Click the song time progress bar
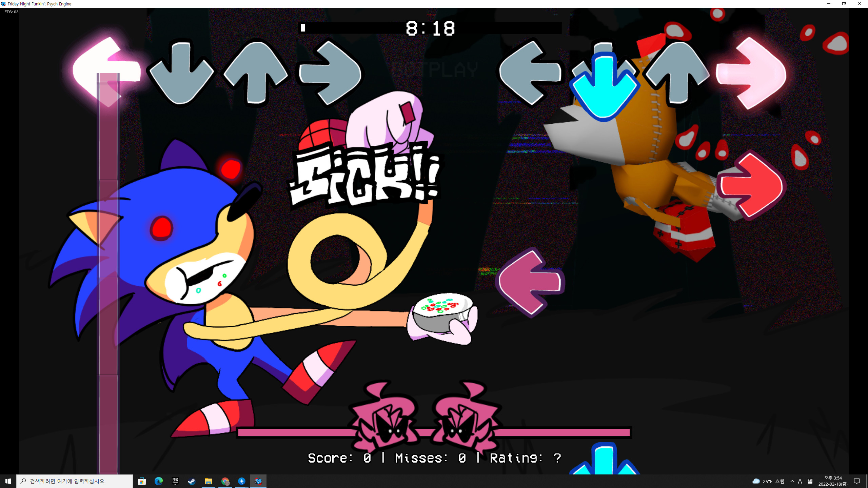 430,28
